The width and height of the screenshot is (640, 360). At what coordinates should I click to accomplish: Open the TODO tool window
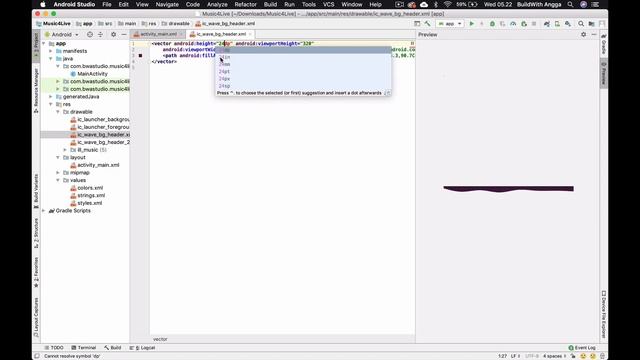[54, 348]
